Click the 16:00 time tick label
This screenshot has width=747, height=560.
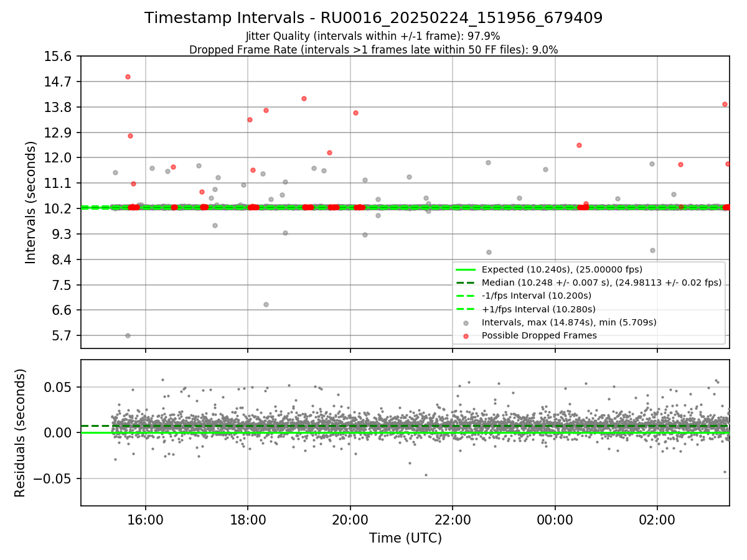coord(146,520)
